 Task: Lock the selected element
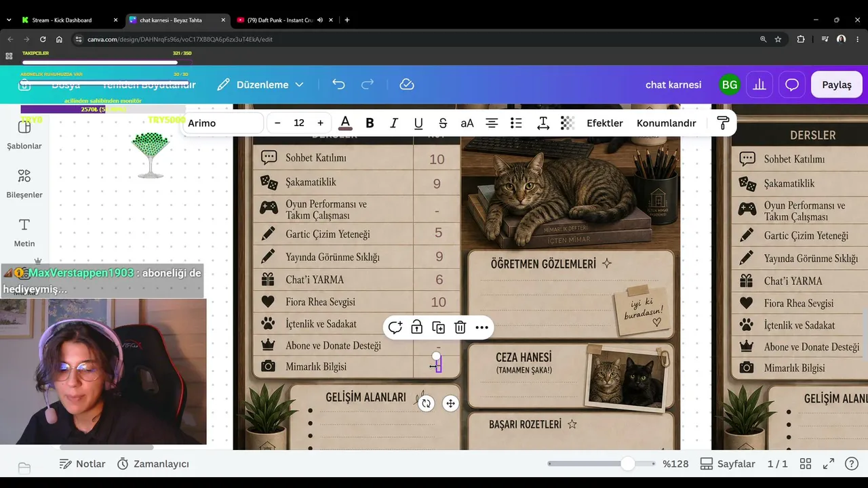[x=417, y=328]
